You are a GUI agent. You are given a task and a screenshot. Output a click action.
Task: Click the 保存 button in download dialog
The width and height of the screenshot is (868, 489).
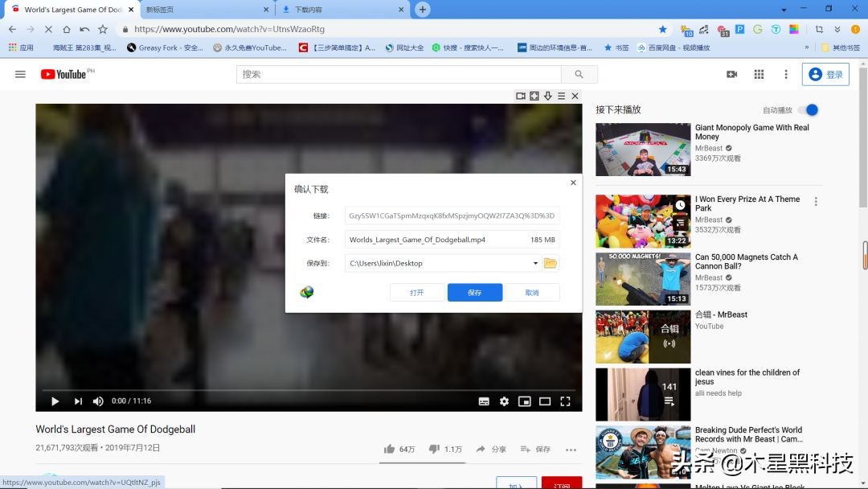pyautogui.click(x=474, y=292)
